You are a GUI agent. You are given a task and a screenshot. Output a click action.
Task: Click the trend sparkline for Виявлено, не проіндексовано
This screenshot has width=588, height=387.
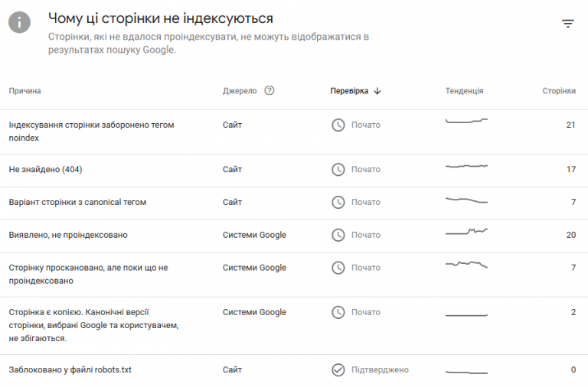(466, 232)
